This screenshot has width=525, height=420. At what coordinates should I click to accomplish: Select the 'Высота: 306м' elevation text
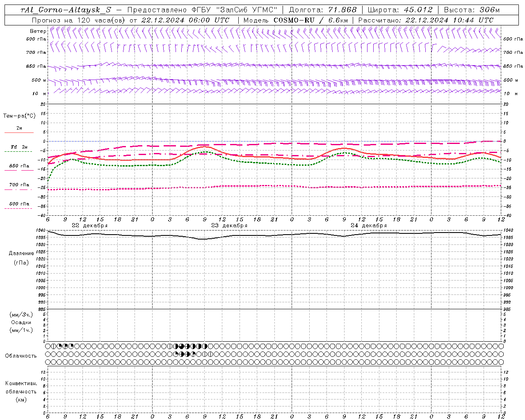(472, 10)
